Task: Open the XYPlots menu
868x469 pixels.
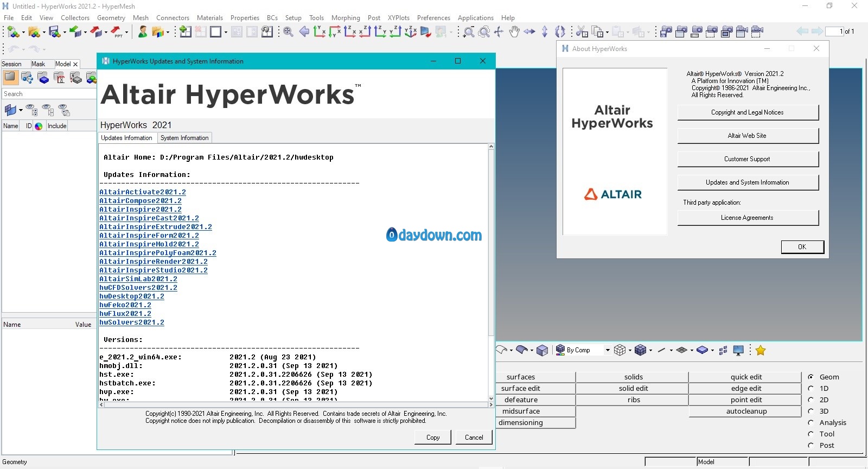Action: [399, 17]
